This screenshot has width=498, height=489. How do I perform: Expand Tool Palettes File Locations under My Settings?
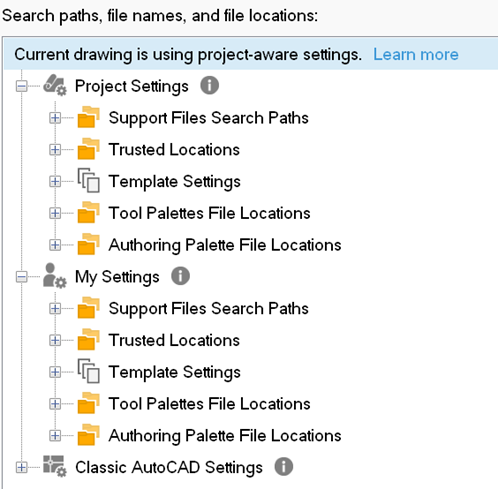[55, 404]
